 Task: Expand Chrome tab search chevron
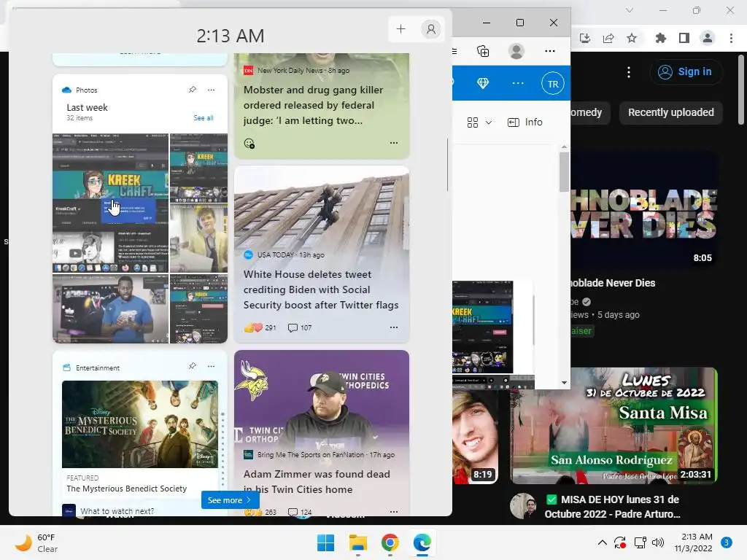630,10
